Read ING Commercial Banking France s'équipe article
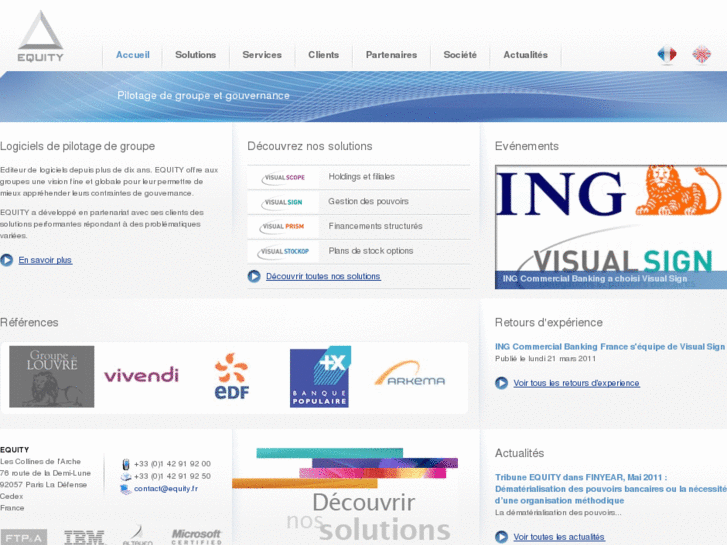Viewport: 727px width, 545px height. click(x=610, y=346)
